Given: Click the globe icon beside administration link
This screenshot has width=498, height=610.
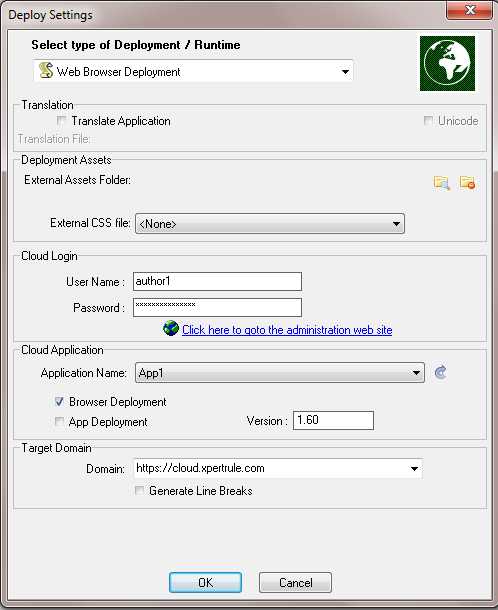Looking at the screenshot, I should 171,329.
